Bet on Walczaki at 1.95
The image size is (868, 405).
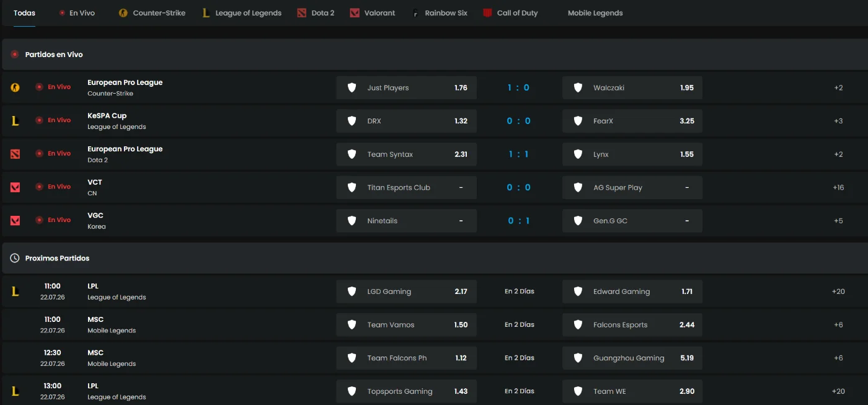point(632,88)
